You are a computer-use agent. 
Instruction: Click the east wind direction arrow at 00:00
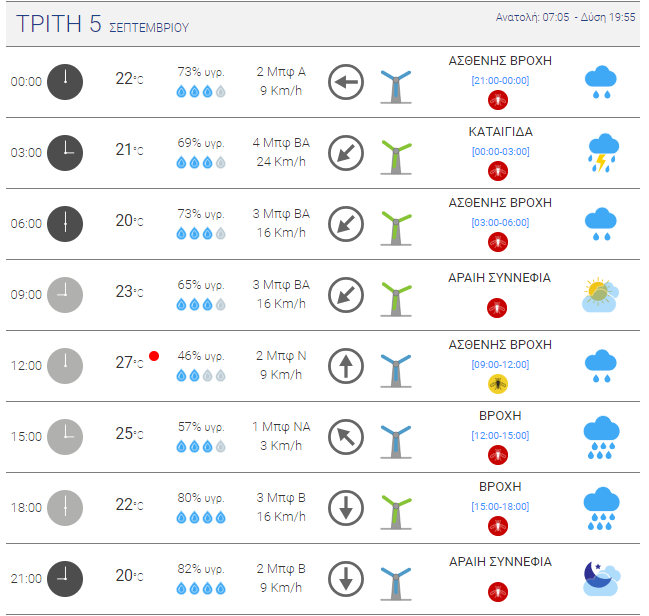(x=346, y=82)
